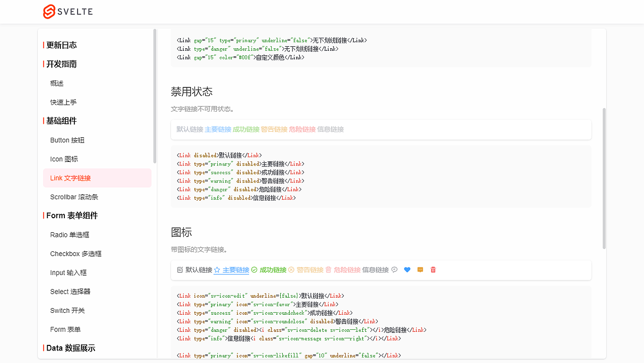Click the Svelte logo icon
Screen dimensions: 644x363
click(x=49, y=12)
